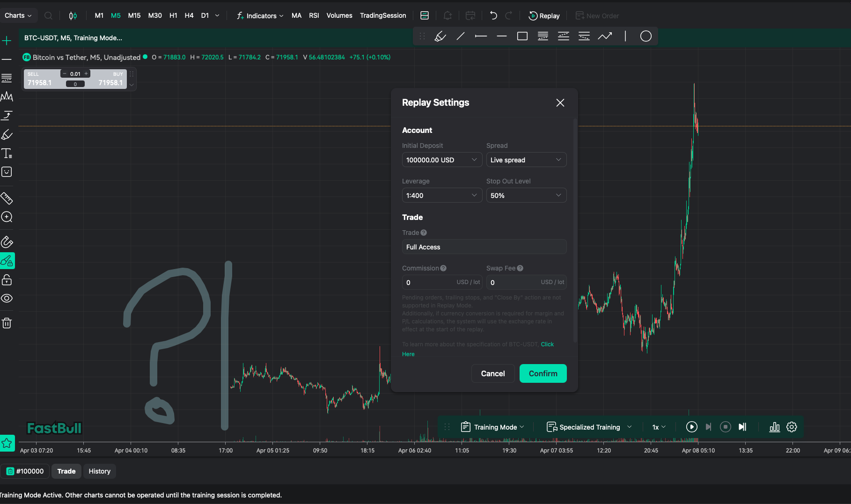Select the ellipse shape tool
The height and width of the screenshot is (504, 851).
click(646, 37)
